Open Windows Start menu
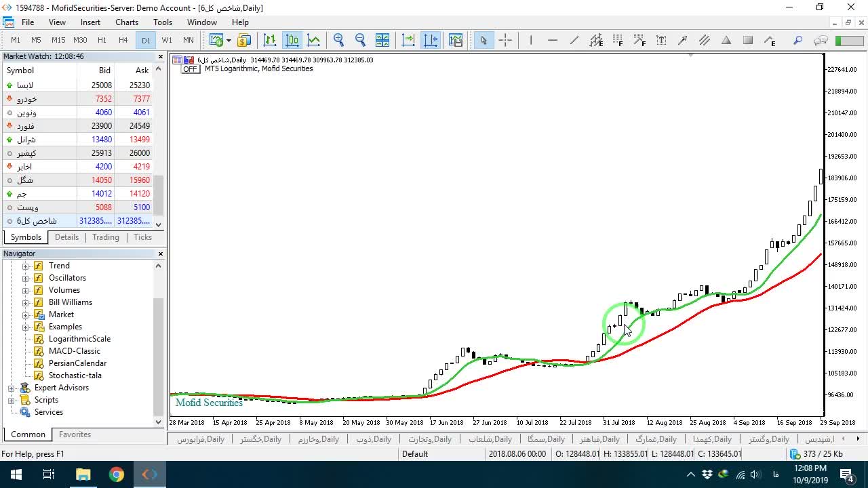This screenshot has height=488, width=868. [x=16, y=474]
